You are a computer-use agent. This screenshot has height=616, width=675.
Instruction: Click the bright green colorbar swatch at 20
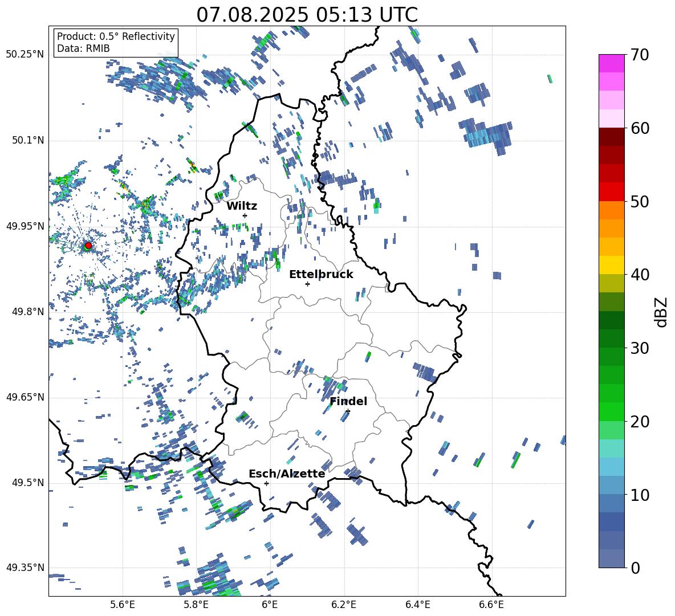(611, 411)
